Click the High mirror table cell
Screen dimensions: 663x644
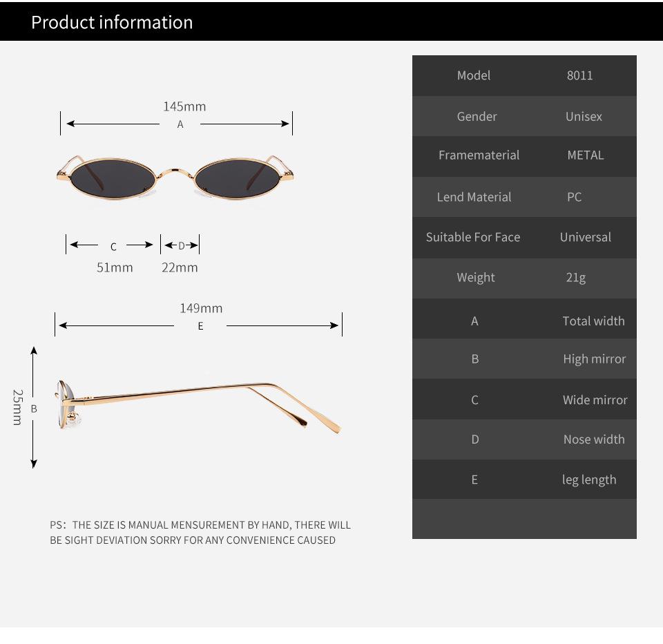tap(595, 359)
